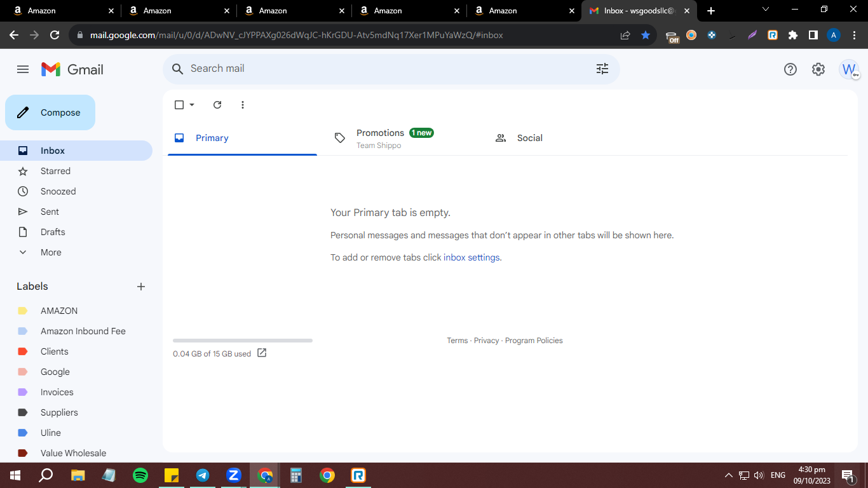868x488 pixels.
Task: Open search filter options icon
Action: [602, 69]
